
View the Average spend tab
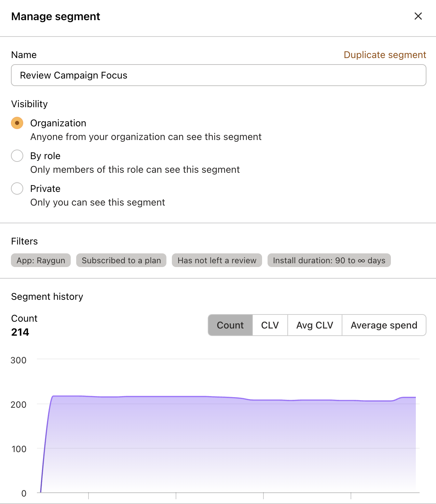coord(384,325)
